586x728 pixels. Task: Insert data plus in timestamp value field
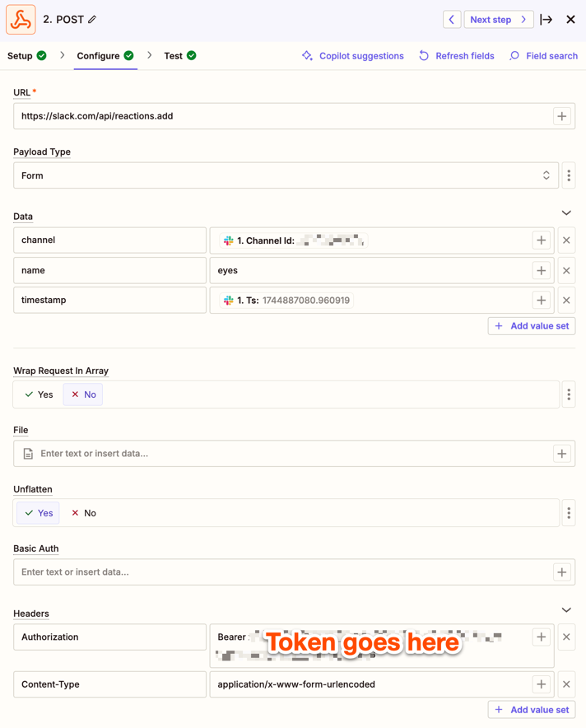(541, 300)
